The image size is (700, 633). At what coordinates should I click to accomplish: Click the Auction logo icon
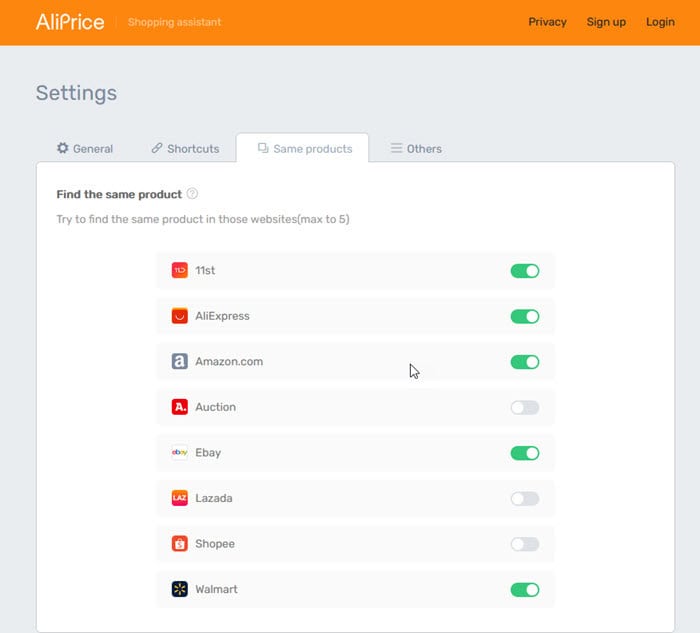click(x=179, y=407)
